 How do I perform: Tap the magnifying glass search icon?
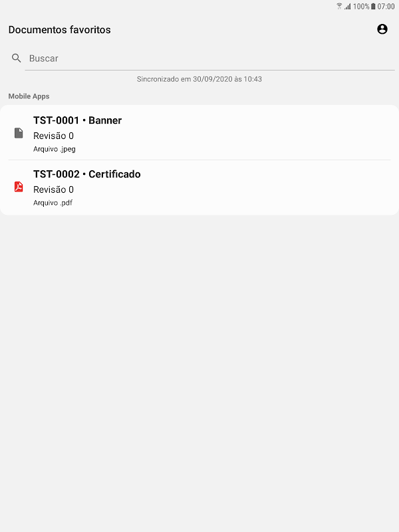(16, 58)
